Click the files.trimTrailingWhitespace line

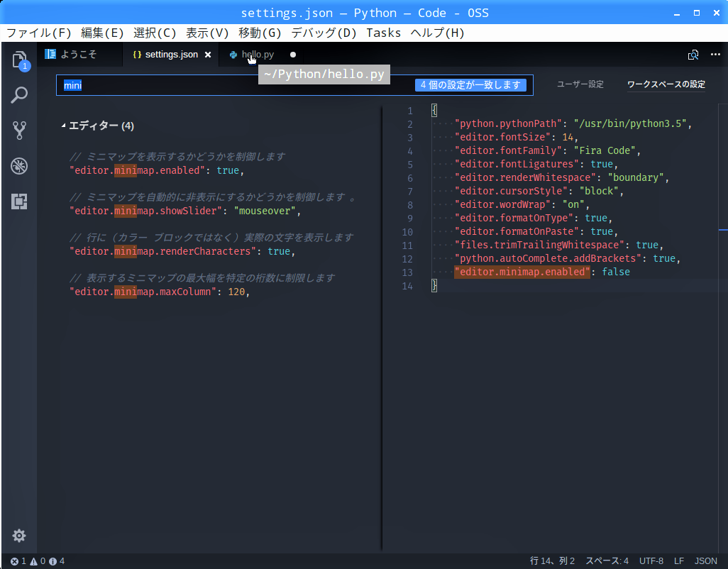[x=559, y=245]
